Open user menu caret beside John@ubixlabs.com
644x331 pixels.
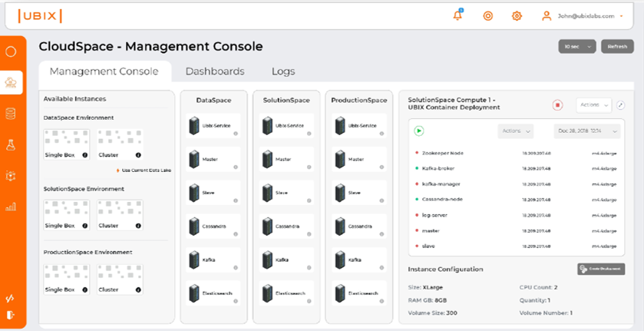click(622, 16)
